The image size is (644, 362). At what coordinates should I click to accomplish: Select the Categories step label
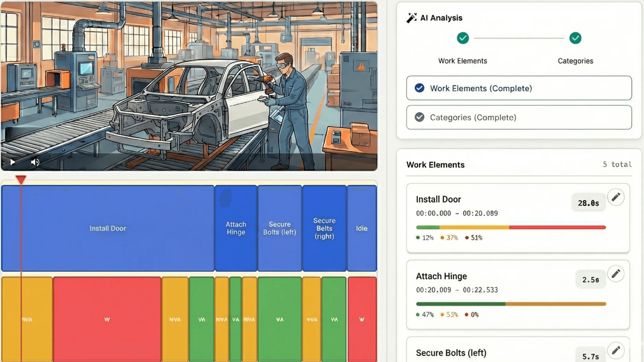pyautogui.click(x=575, y=61)
